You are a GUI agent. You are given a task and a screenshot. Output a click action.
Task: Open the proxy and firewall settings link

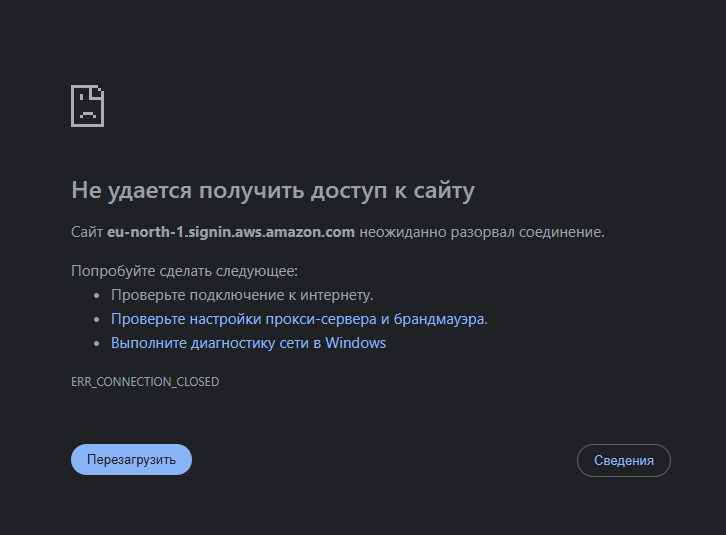tap(299, 319)
